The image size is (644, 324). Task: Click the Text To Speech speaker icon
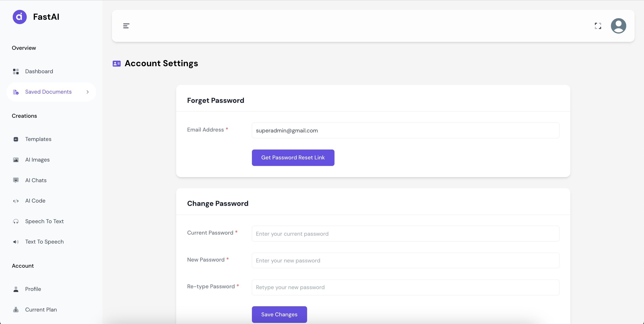[16, 242]
